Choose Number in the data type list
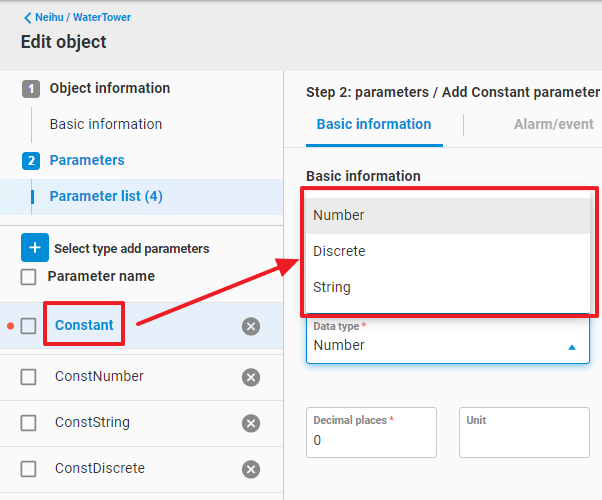The image size is (602, 500). (339, 215)
